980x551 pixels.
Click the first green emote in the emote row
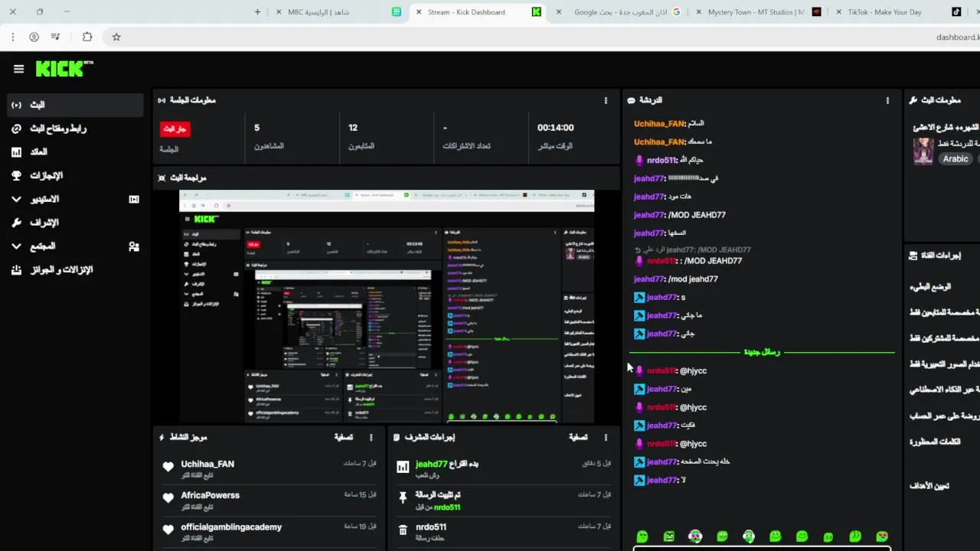(642, 536)
